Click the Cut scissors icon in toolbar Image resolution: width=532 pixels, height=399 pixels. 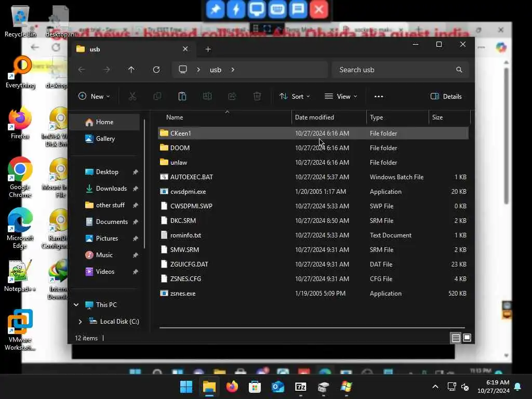[x=132, y=96]
